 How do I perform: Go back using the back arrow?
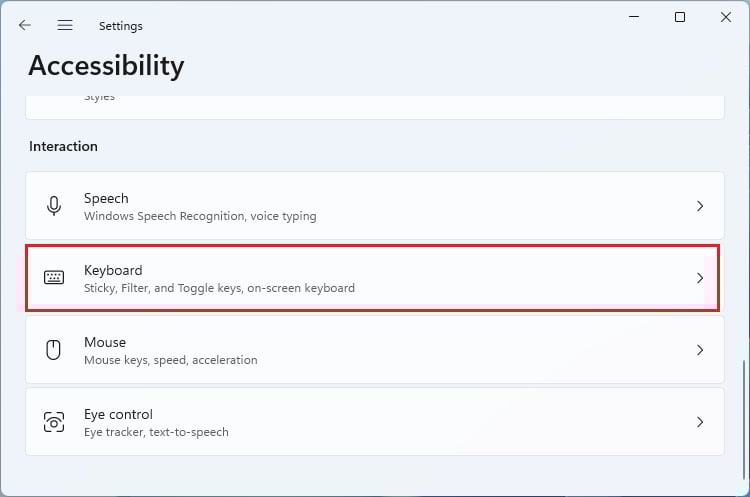coord(25,25)
